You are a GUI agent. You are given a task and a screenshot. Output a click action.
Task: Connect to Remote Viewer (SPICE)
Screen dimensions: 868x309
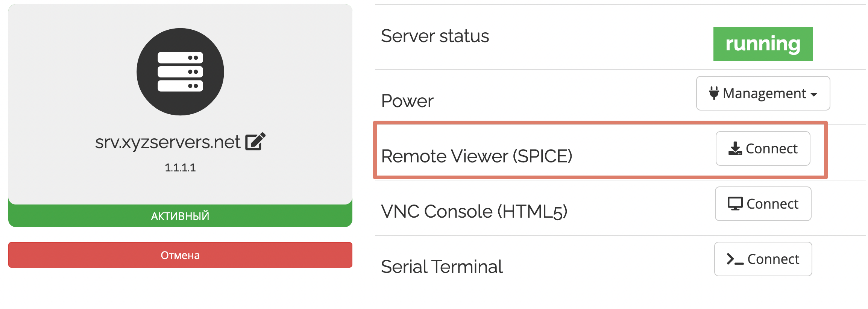coord(763,148)
